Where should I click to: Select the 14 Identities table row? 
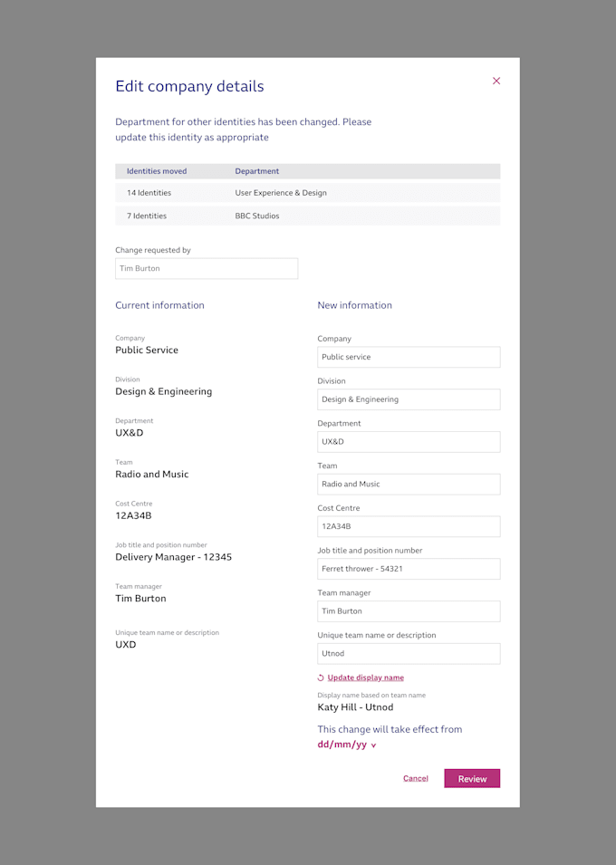pyautogui.click(x=307, y=193)
